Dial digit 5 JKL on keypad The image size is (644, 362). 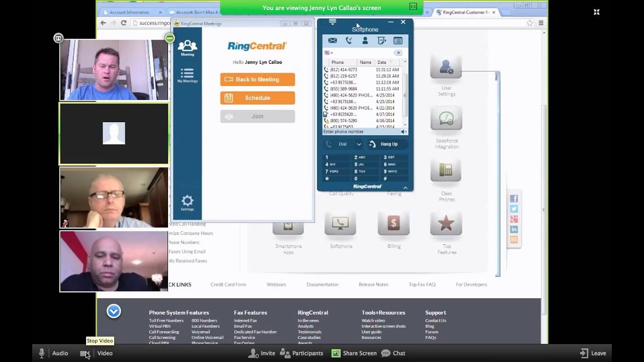(365, 164)
